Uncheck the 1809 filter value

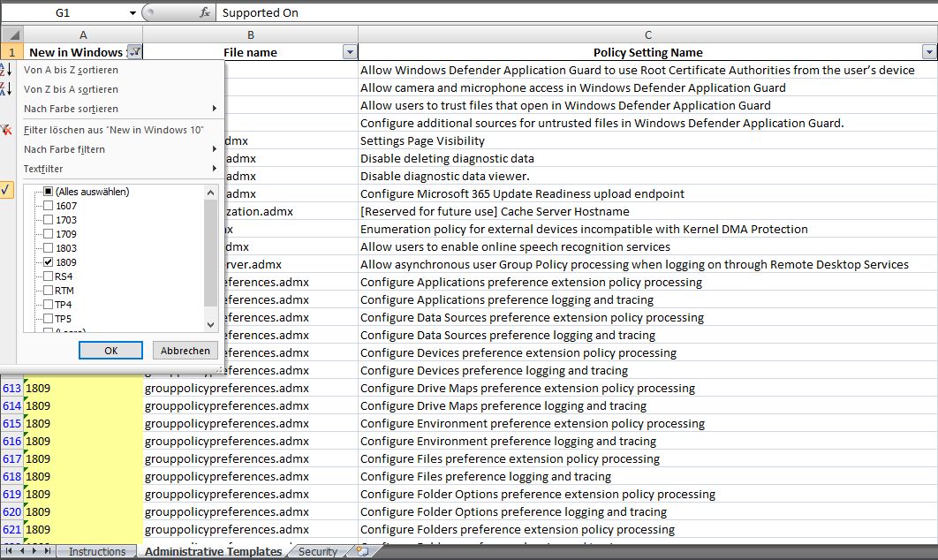[x=49, y=262]
